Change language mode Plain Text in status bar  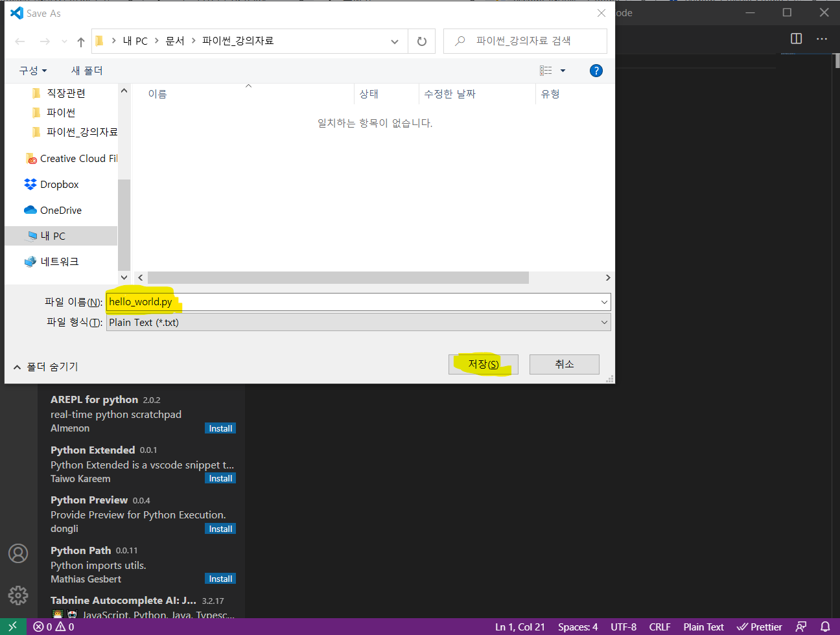pyautogui.click(x=703, y=627)
